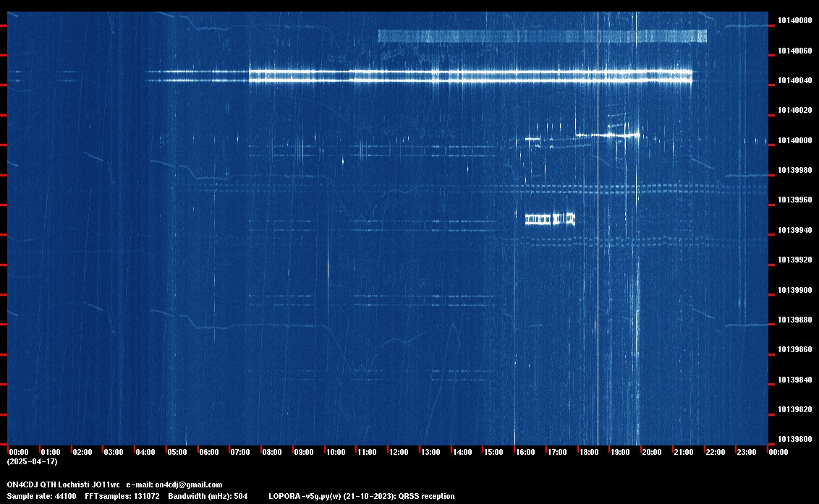Click the 10139960 frequency label

(795, 200)
